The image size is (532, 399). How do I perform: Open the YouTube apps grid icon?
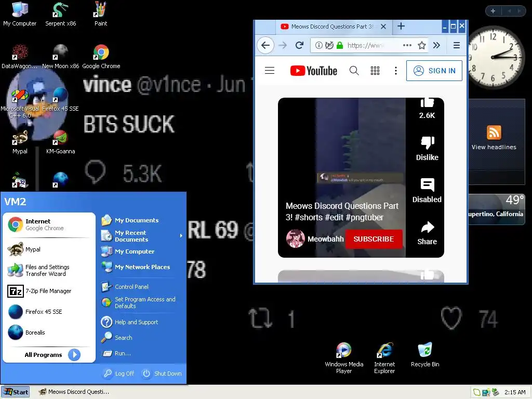pos(375,71)
